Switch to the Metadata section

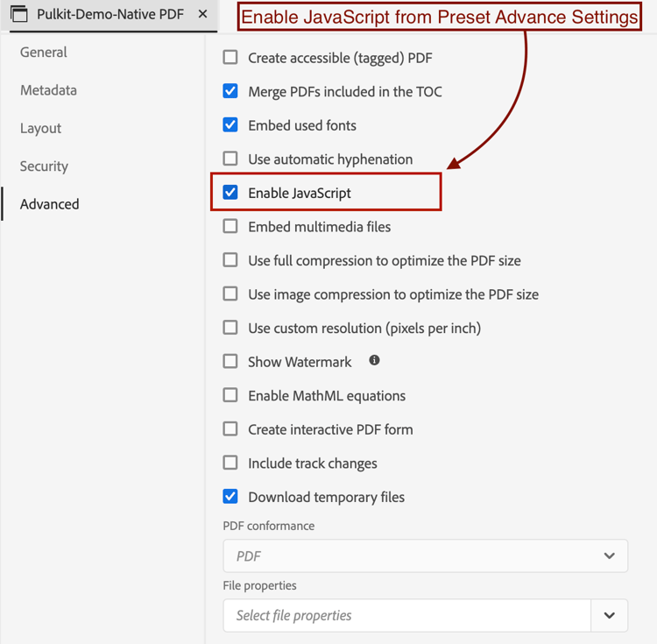(48, 90)
